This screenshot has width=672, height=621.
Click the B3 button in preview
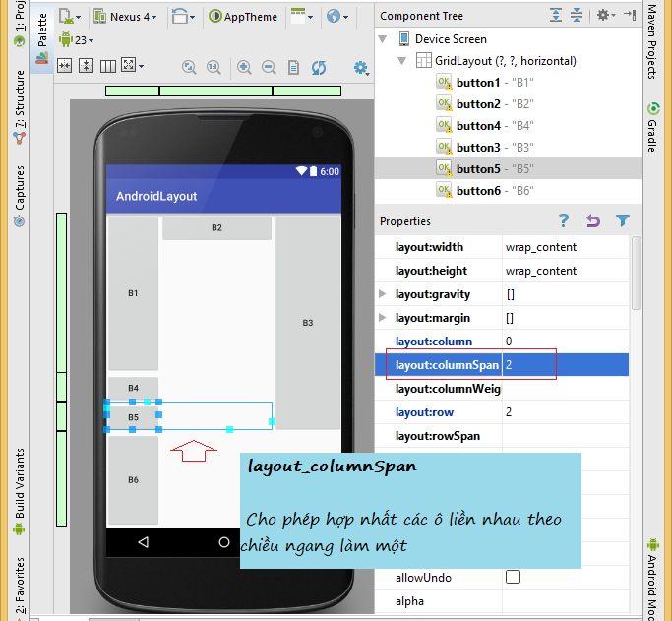point(308,323)
